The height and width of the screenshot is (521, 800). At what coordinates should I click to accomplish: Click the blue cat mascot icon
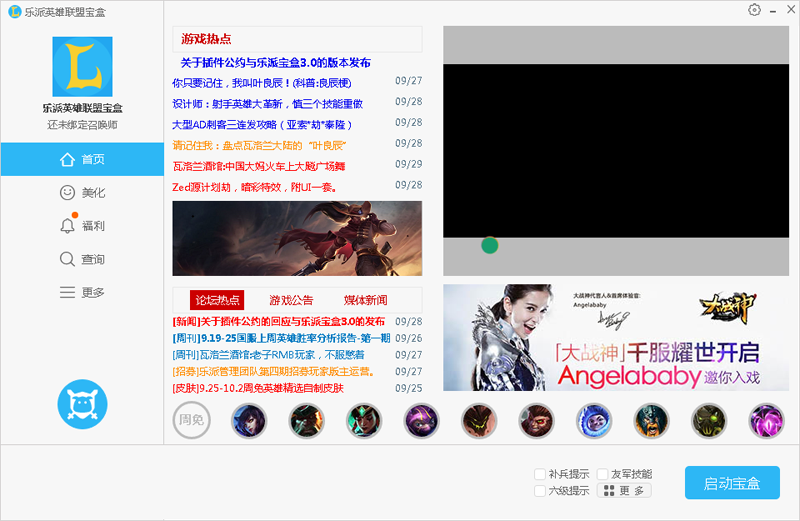(82, 404)
